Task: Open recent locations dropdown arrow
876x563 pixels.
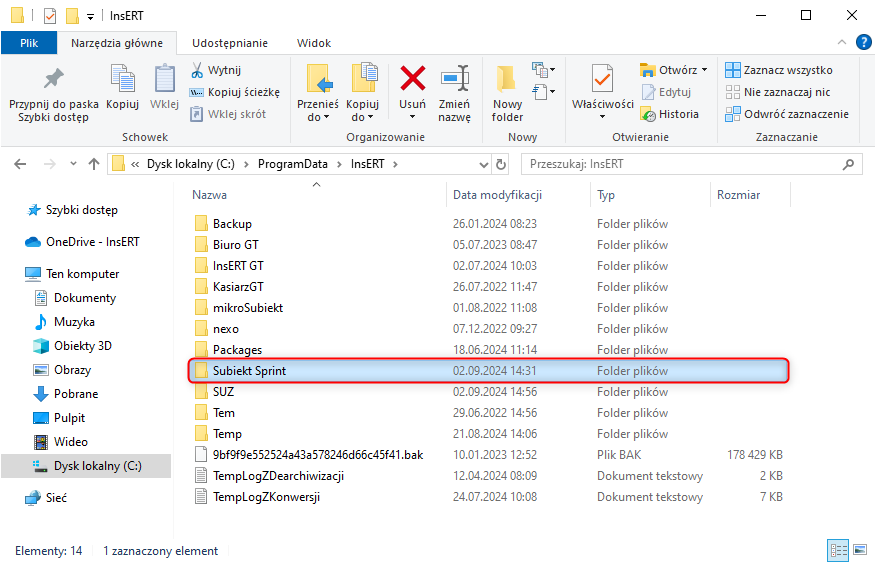Action: (x=73, y=164)
